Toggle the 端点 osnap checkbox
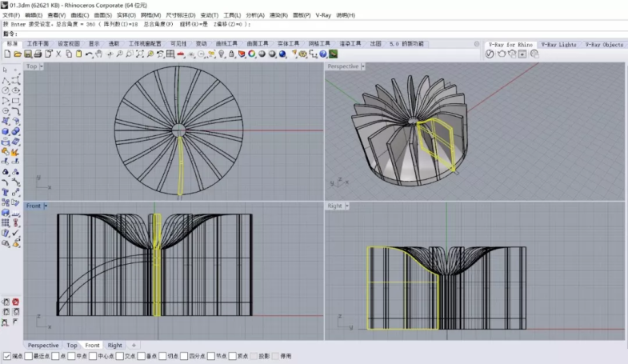Viewport: 628px width, 364px height. (x=7, y=356)
